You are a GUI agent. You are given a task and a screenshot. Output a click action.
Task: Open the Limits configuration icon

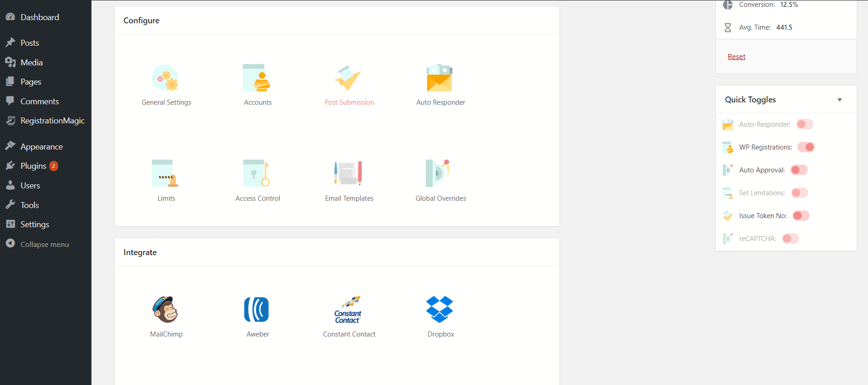pyautogui.click(x=165, y=173)
